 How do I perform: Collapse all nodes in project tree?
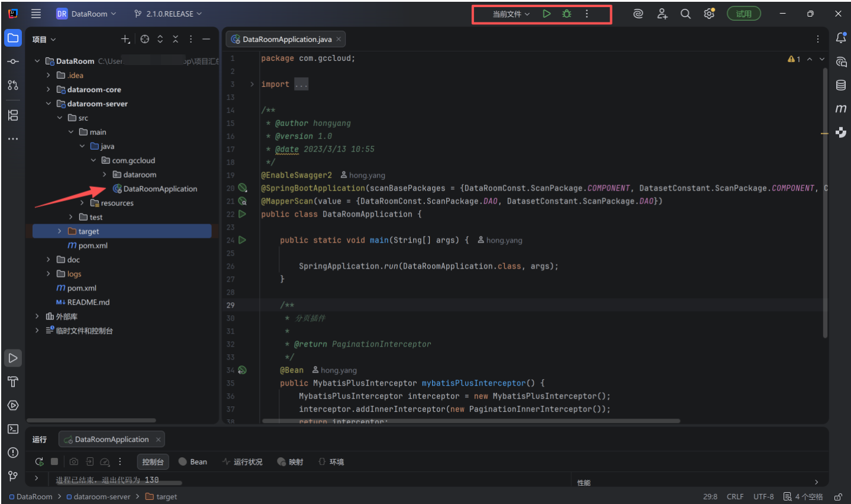click(175, 39)
